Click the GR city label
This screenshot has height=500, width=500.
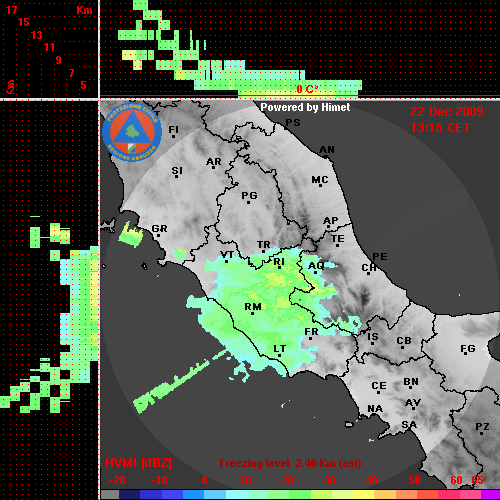[159, 229]
